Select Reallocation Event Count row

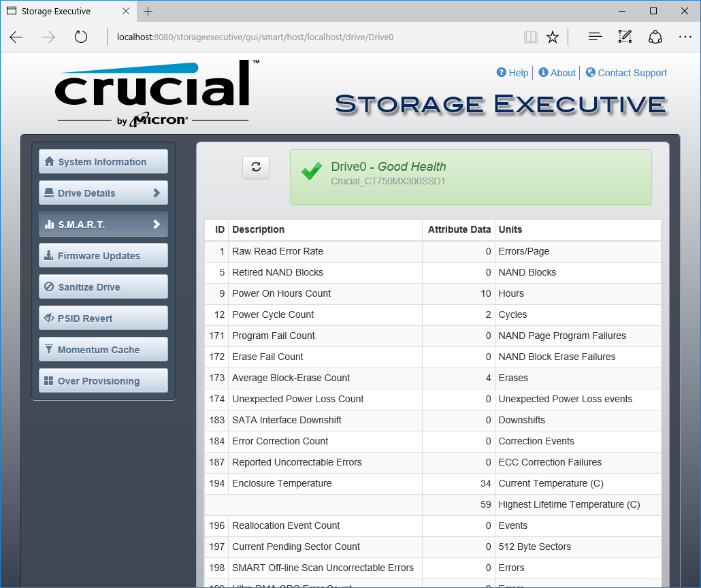click(x=433, y=525)
